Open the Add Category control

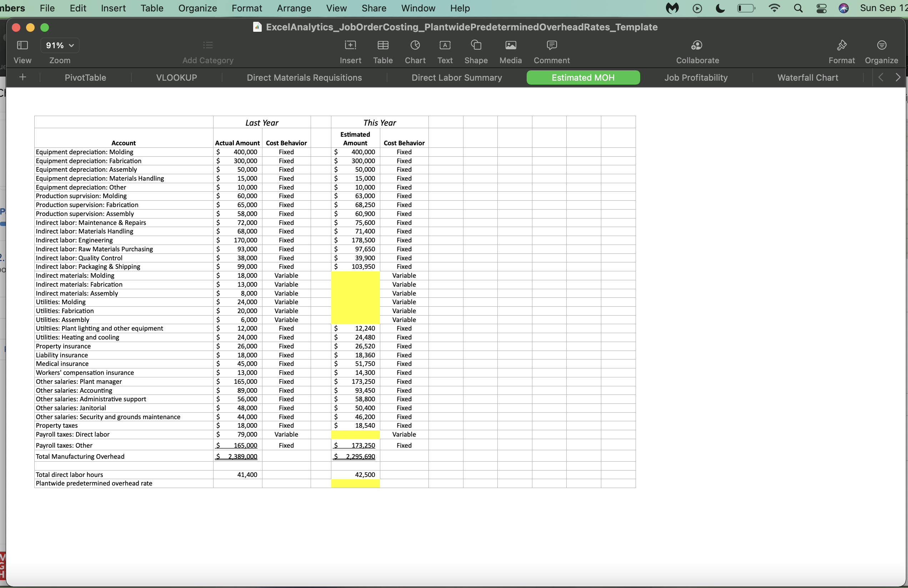point(207,51)
